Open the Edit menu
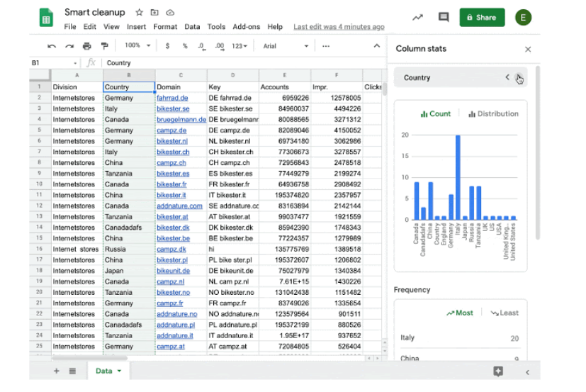586x392 pixels. (x=89, y=26)
